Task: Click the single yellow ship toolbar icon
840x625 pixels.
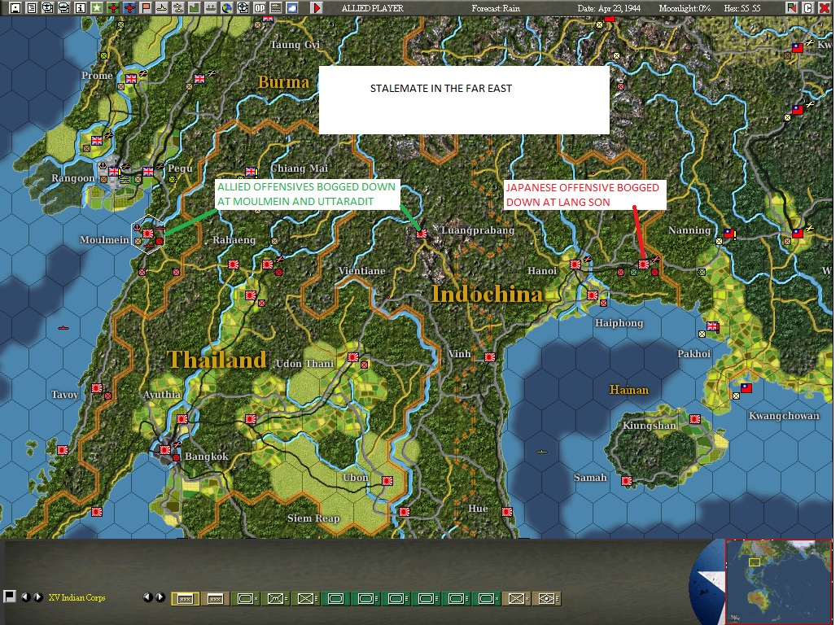Action: coord(161,7)
